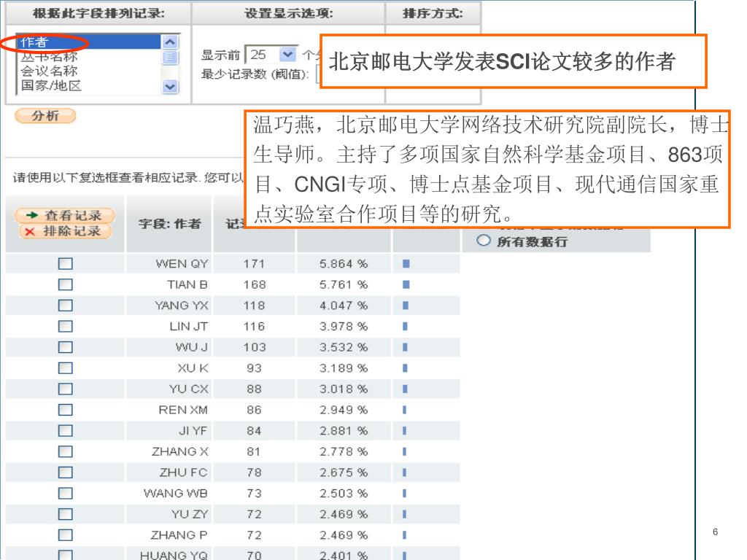Check the XU K row checkbox
Screen dimensions: 747x560
(x=65, y=368)
